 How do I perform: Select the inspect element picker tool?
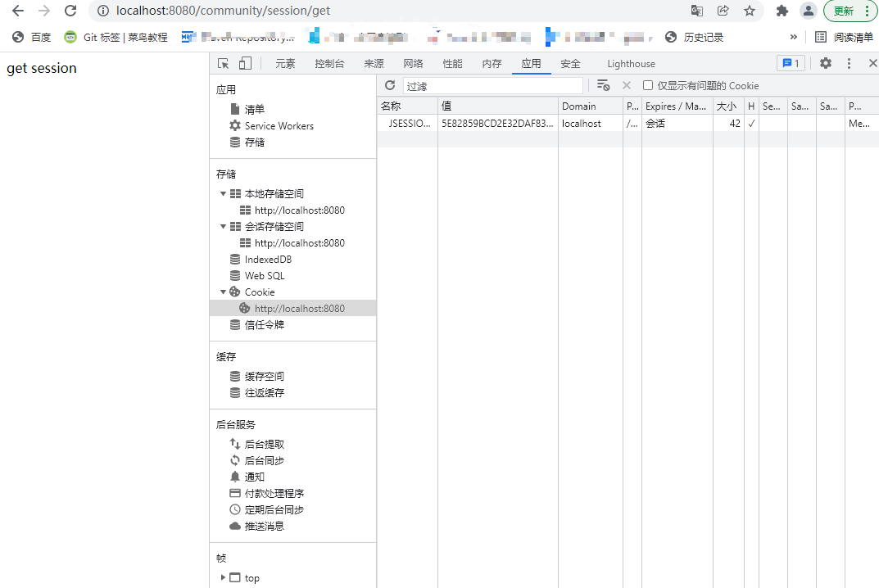click(x=222, y=63)
